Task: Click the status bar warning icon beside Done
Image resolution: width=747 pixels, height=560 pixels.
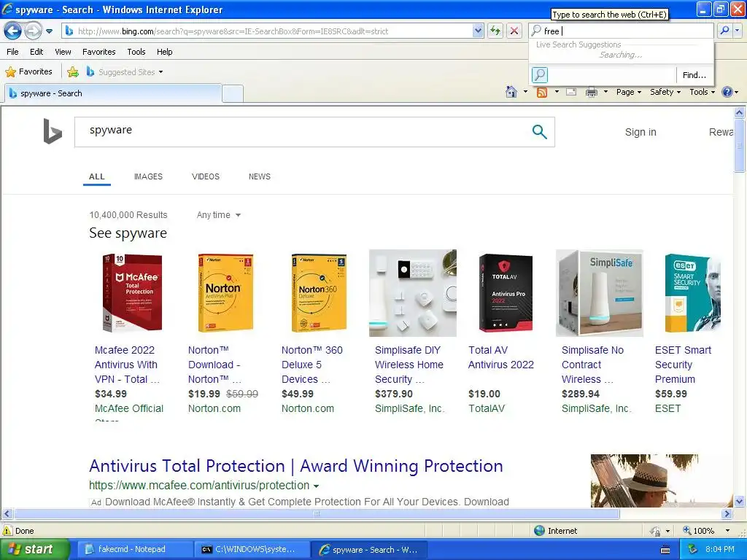Action: [x=7, y=531]
